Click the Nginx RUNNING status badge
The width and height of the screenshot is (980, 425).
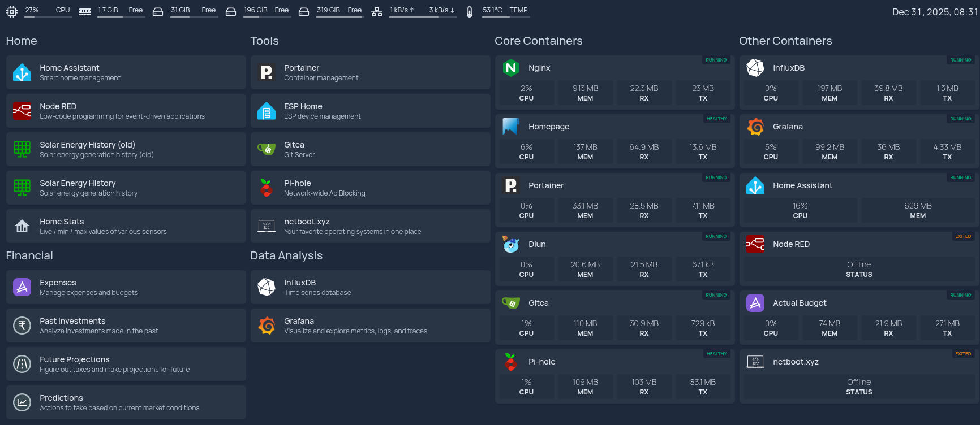coord(716,60)
